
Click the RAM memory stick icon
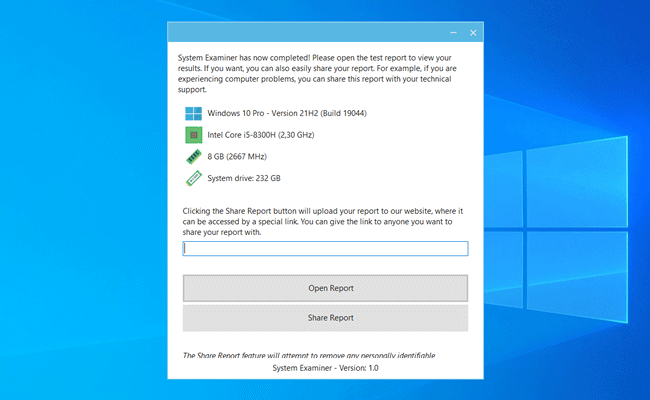194,157
